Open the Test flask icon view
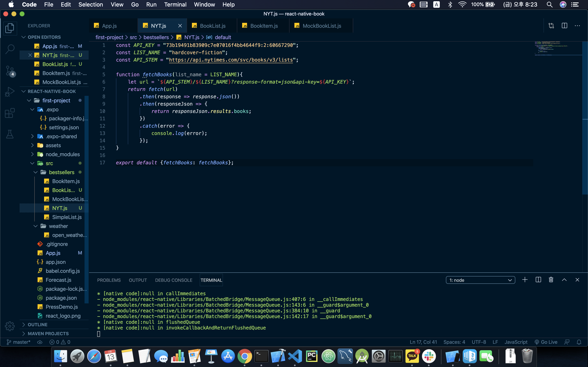This screenshot has width=588, height=367. point(10,134)
